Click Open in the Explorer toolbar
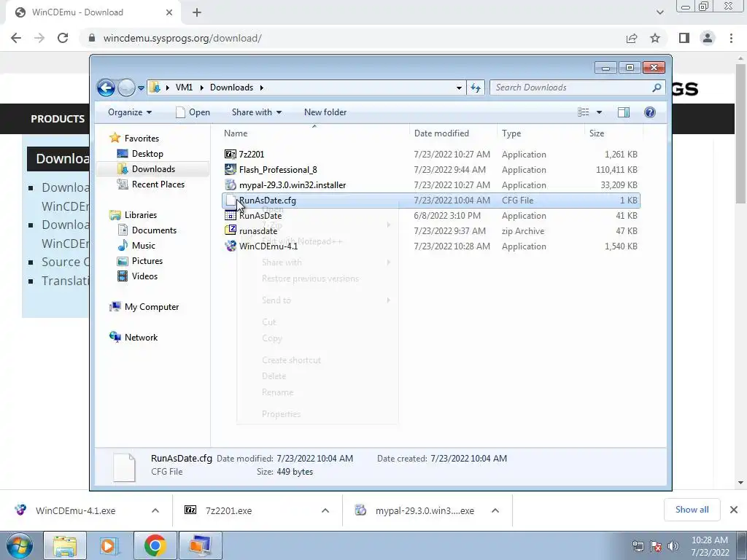 (x=193, y=112)
